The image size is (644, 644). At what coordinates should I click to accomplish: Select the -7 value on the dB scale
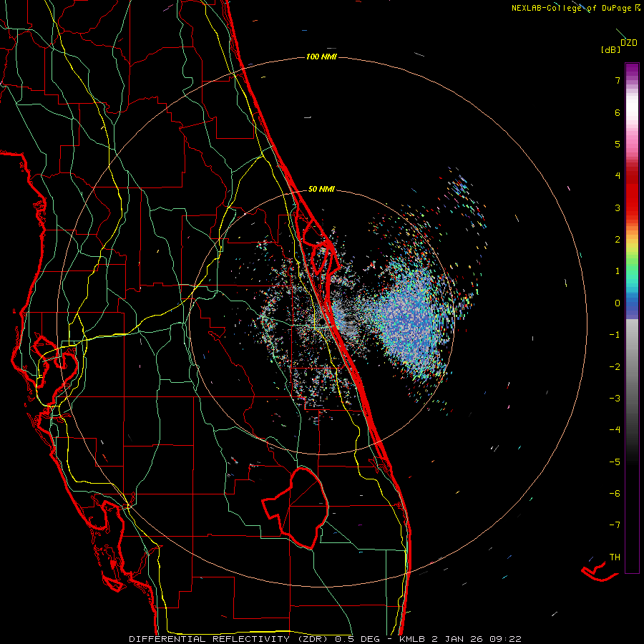click(x=615, y=525)
